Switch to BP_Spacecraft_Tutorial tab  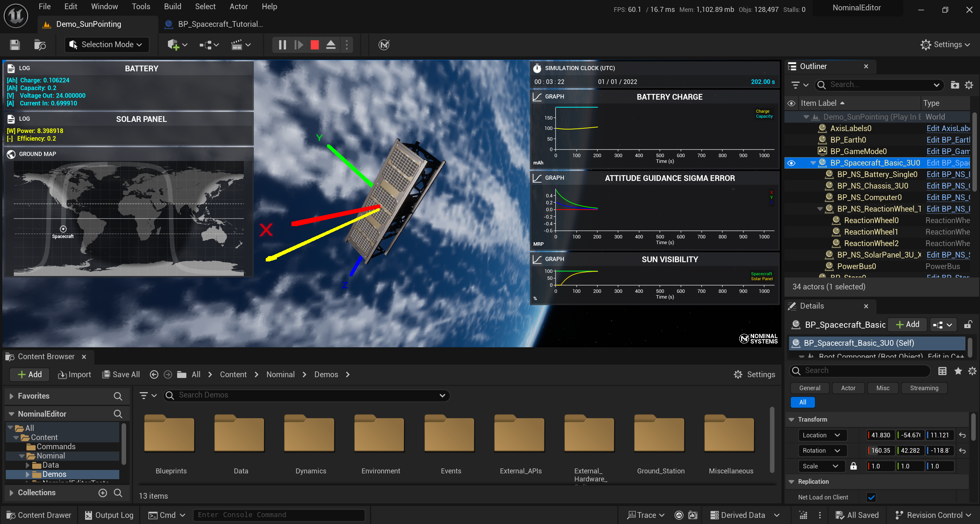214,24
